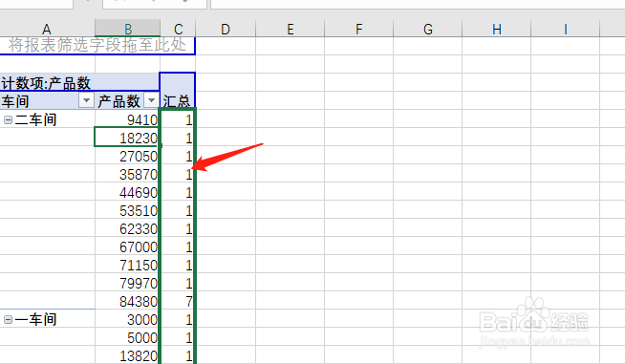
Task: Select column G header
Action: tap(428, 29)
